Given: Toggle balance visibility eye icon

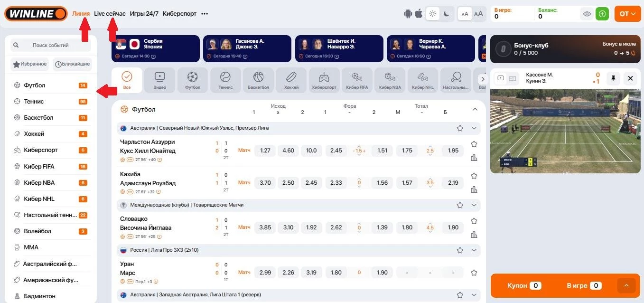Looking at the screenshot, I should [587, 14].
